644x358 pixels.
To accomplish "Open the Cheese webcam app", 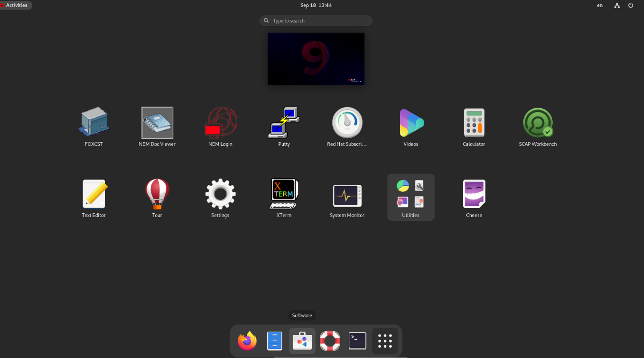I will click(474, 193).
